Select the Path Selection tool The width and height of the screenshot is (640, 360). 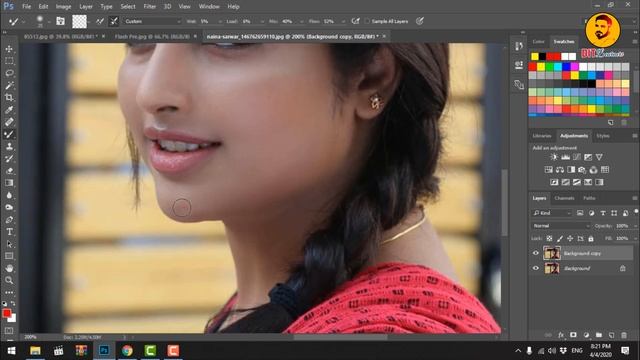(9, 244)
